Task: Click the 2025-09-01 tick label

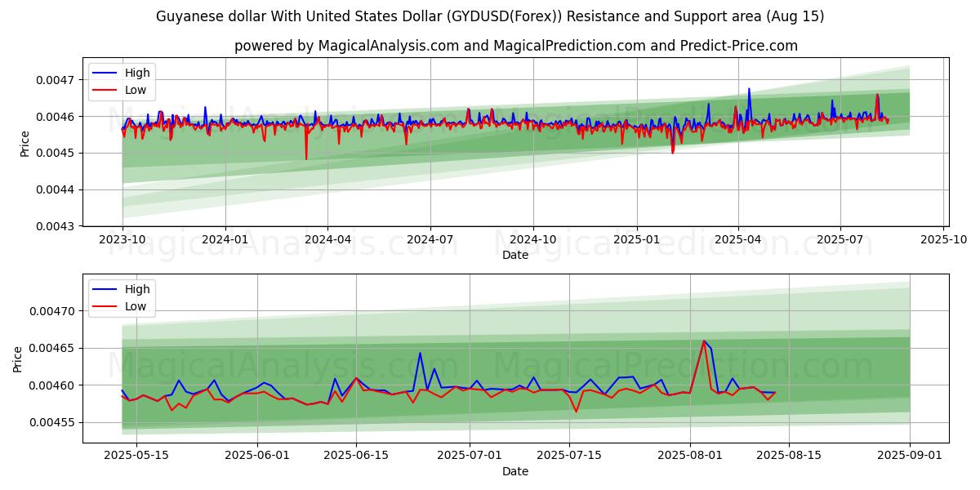Action: tap(909, 457)
